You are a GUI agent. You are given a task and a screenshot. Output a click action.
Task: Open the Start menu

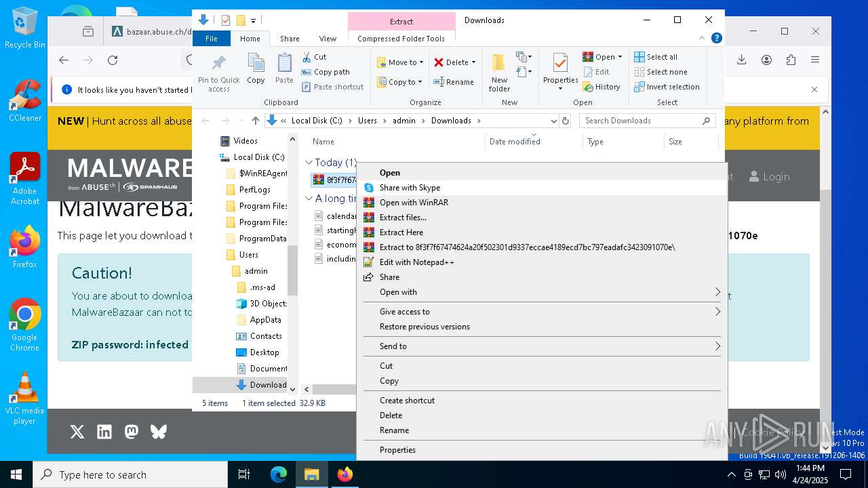(x=16, y=474)
